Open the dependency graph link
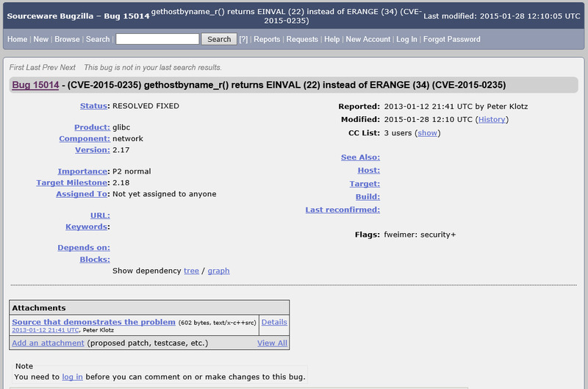This screenshot has height=389, width=588. click(x=218, y=271)
